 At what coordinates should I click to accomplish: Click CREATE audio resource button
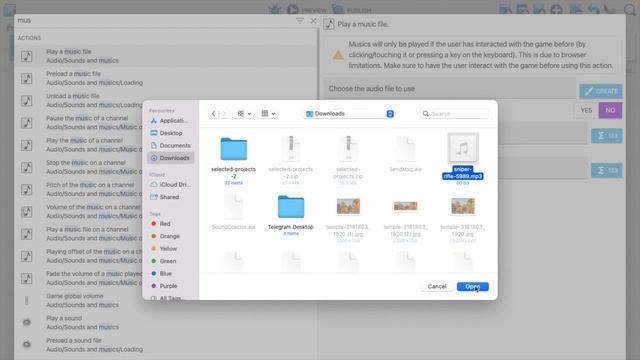pyautogui.click(x=601, y=91)
